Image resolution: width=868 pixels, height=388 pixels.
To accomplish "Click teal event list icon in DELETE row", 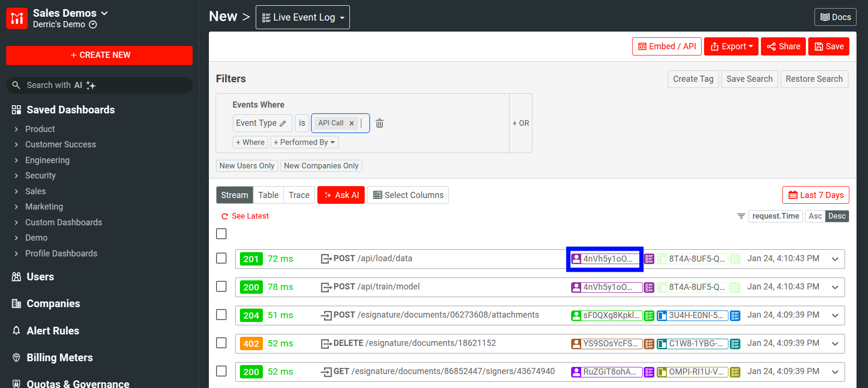I will pos(735,344).
